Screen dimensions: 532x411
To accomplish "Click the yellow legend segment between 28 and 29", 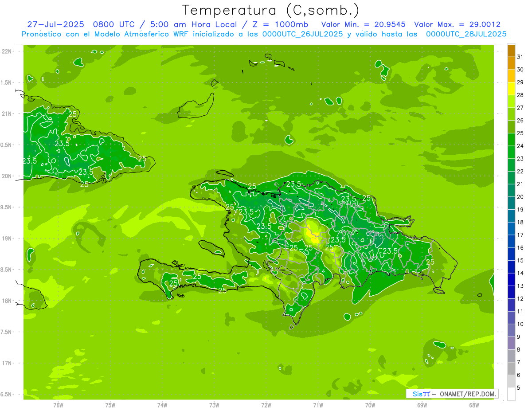I will pyautogui.click(x=511, y=89).
